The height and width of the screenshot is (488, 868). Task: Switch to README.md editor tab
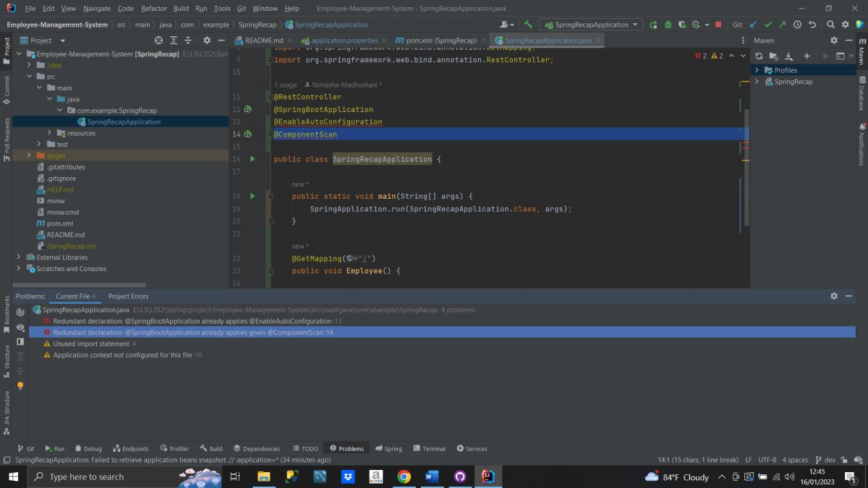(x=263, y=40)
